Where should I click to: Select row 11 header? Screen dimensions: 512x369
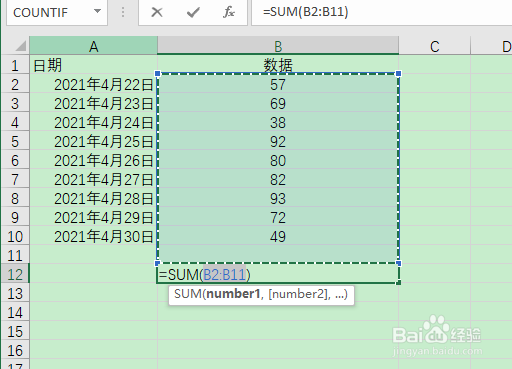[x=15, y=255]
